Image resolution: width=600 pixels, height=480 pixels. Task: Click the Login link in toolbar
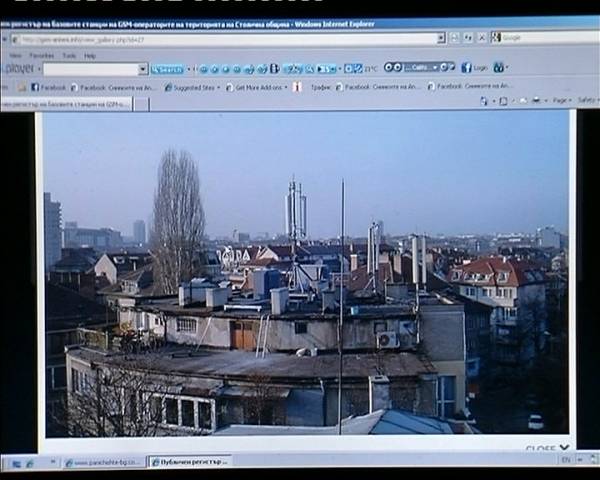point(480,68)
